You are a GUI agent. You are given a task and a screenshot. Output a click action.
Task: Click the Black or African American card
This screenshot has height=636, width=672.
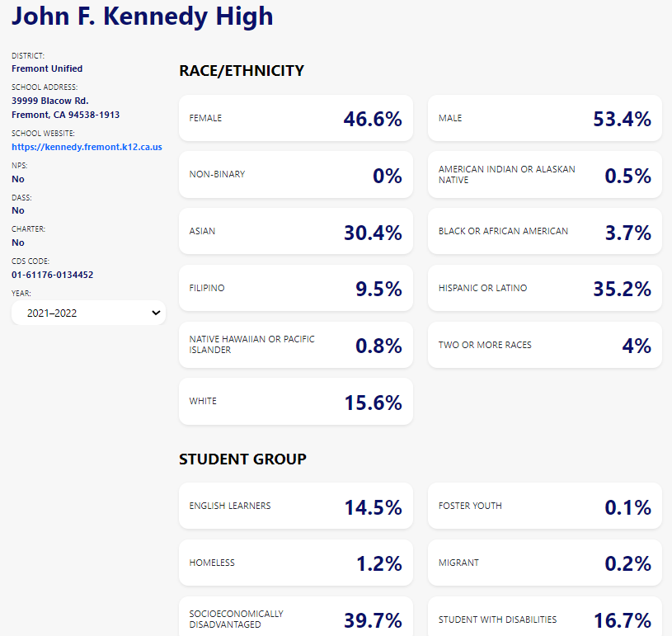(x=544, y=232)
